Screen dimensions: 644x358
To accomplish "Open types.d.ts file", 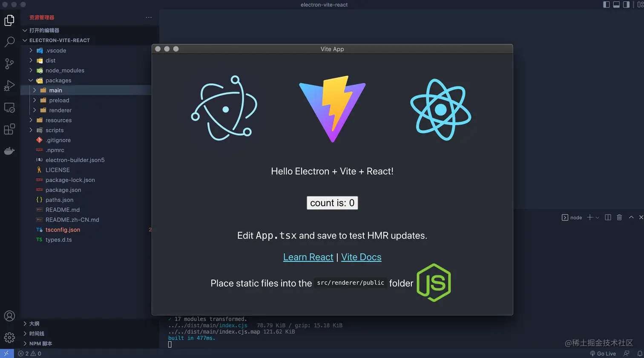I will click(x=86, y=240).
